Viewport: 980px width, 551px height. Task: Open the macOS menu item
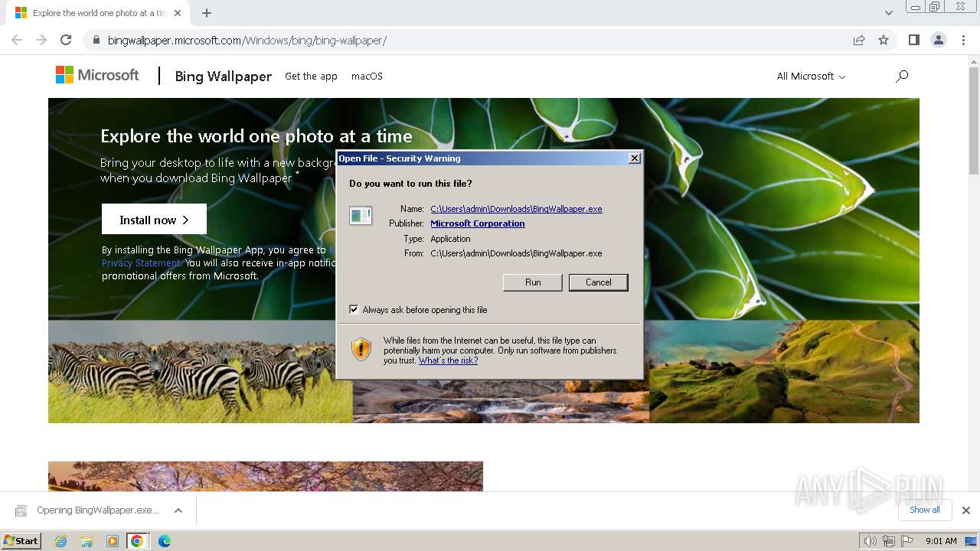pos(367,76)
